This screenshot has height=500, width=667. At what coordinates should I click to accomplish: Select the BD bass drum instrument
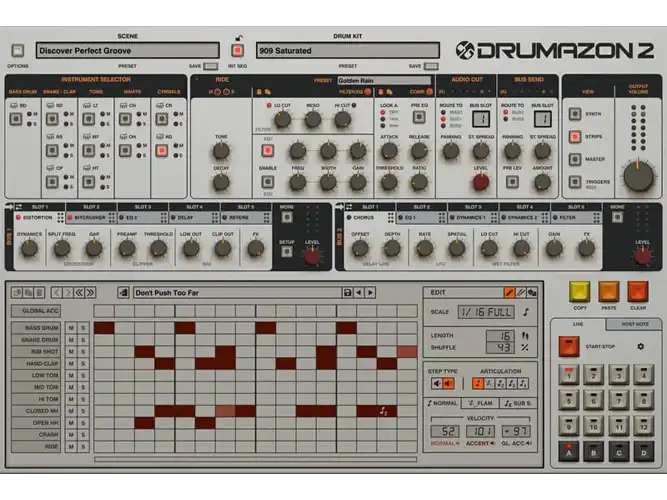point(16,119)
